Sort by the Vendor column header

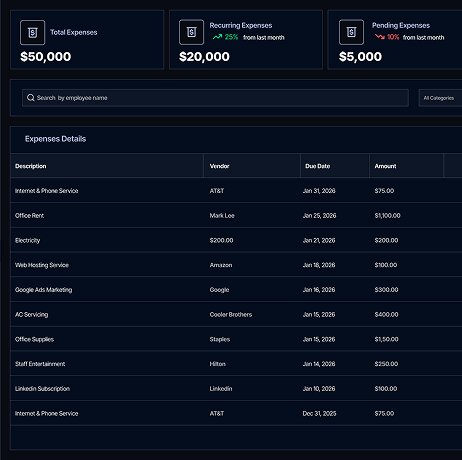[219, 166]
